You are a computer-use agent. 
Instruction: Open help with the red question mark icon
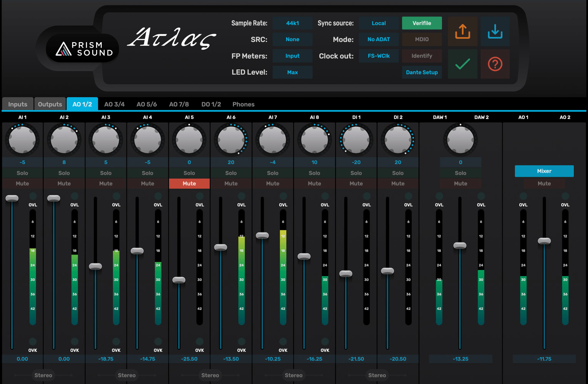click(495, 64)
